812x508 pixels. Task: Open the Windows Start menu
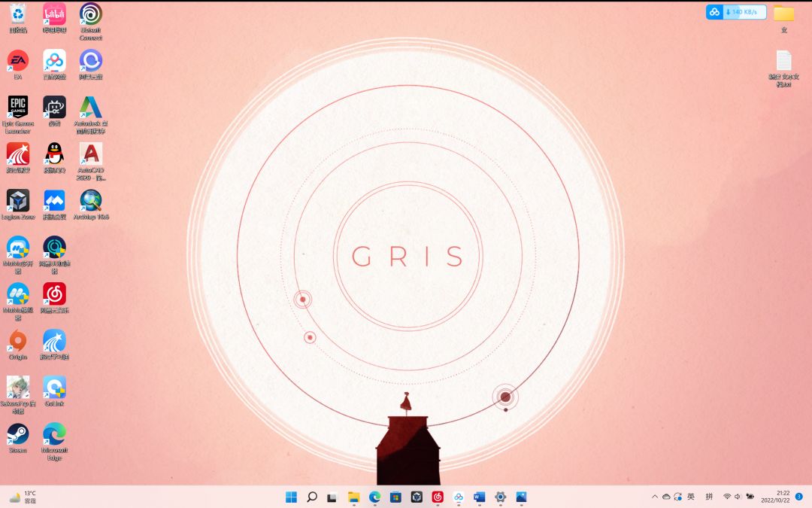[x=291, y=497]
